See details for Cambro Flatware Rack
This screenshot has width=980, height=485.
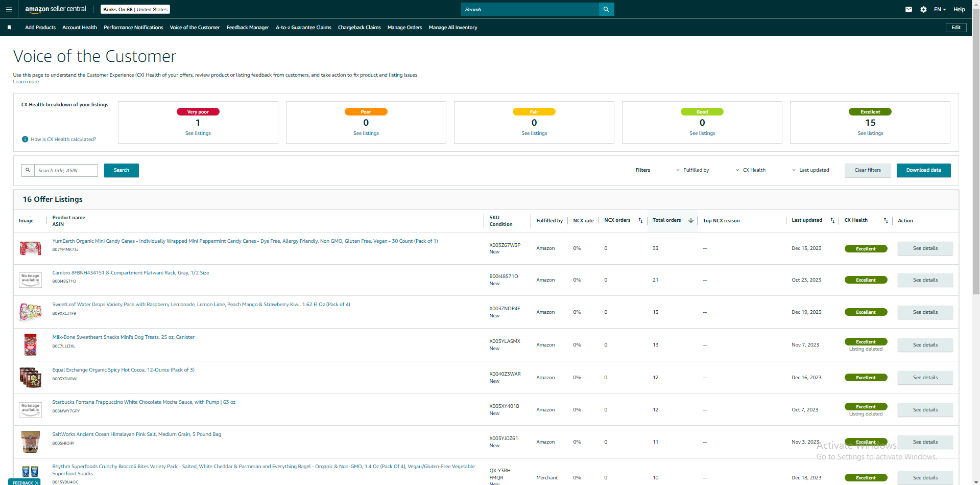point(925,280)
